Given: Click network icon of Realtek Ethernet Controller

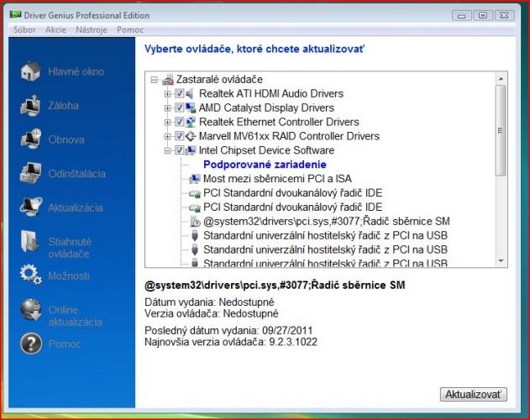Looking at the screenshot, I should click(191, 122).
